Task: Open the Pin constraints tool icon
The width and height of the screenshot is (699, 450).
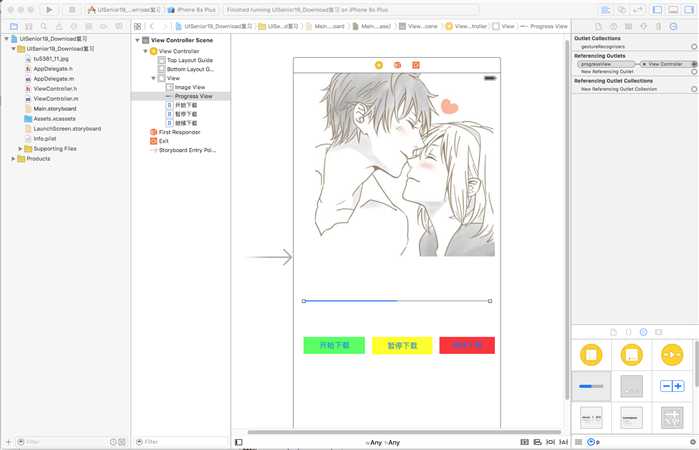Action: coord(551,442)
